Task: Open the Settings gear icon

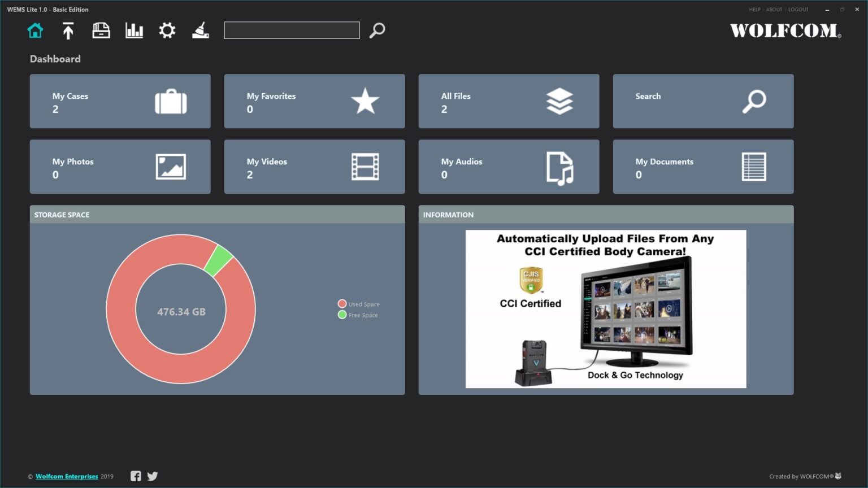Action: coord(167,30)
